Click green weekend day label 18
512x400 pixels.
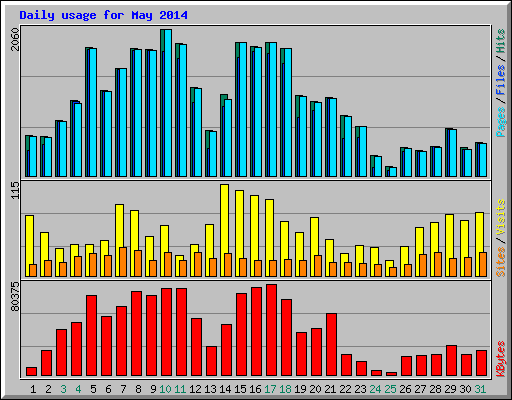point(285,389)
